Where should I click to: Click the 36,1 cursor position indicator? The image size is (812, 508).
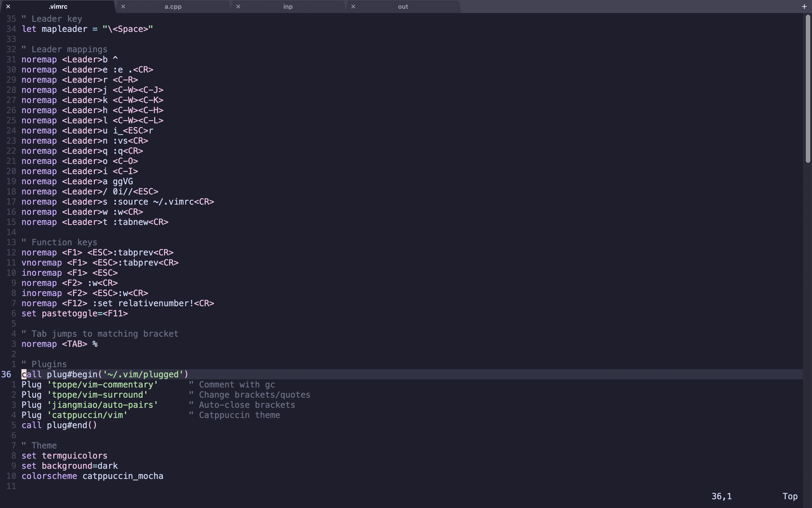tap(721, 496)
